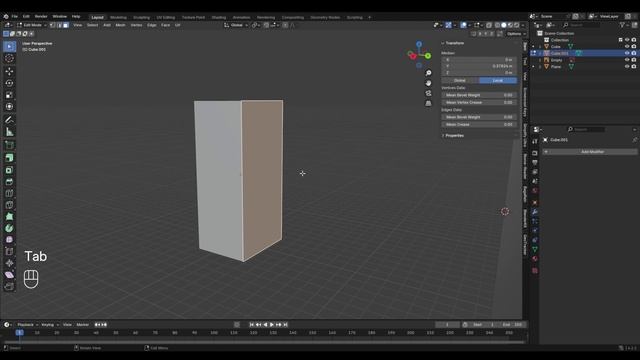Toggle visibility of Empty in outliner
Viewport: 640px width, 360px height.
coord(627,60)
